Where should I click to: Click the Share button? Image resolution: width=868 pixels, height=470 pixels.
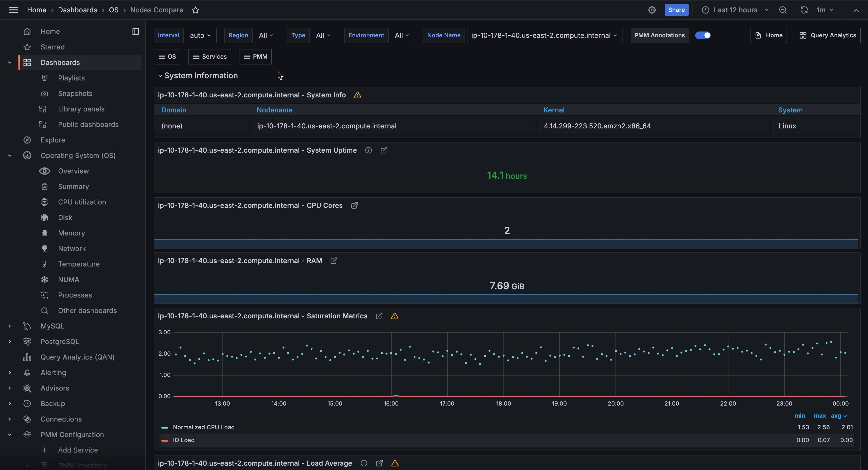pyautogui.click(x=676, y=10)
